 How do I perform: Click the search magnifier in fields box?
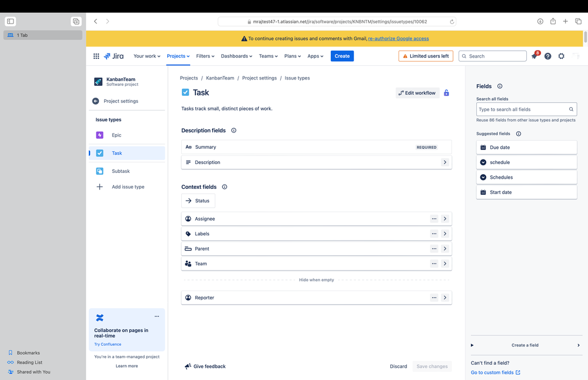[571, 109]
